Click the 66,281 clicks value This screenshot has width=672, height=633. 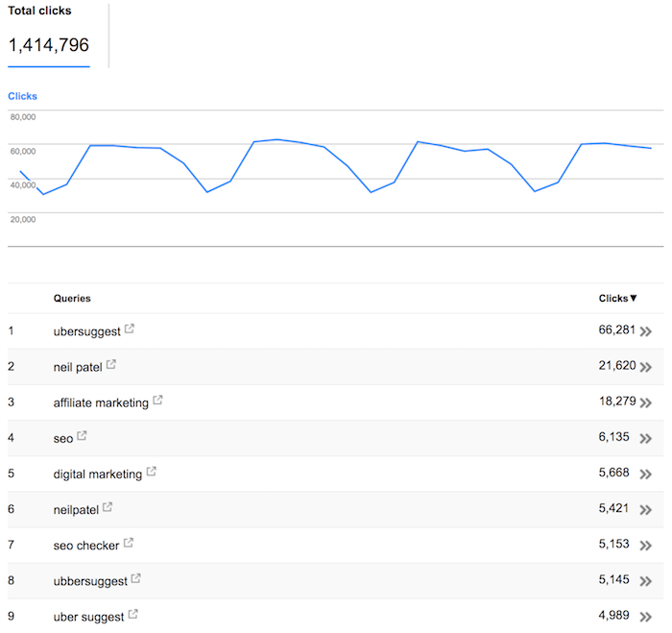point(616,329)
